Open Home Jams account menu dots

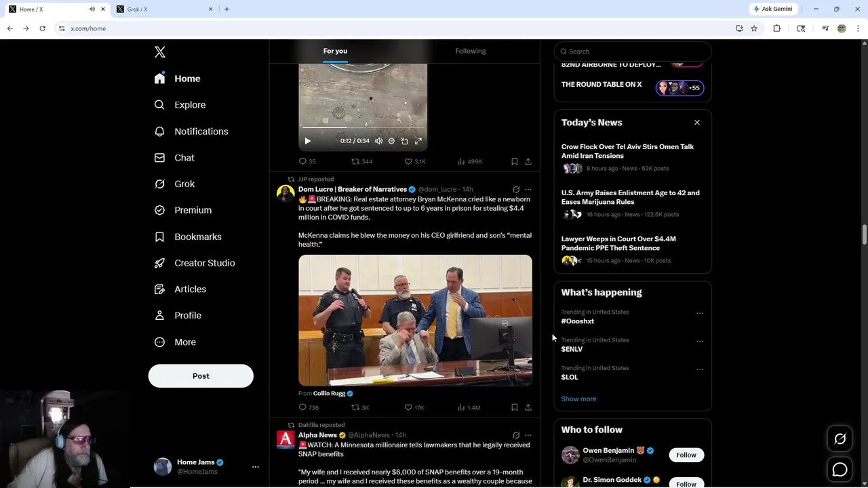coord(256,467)
